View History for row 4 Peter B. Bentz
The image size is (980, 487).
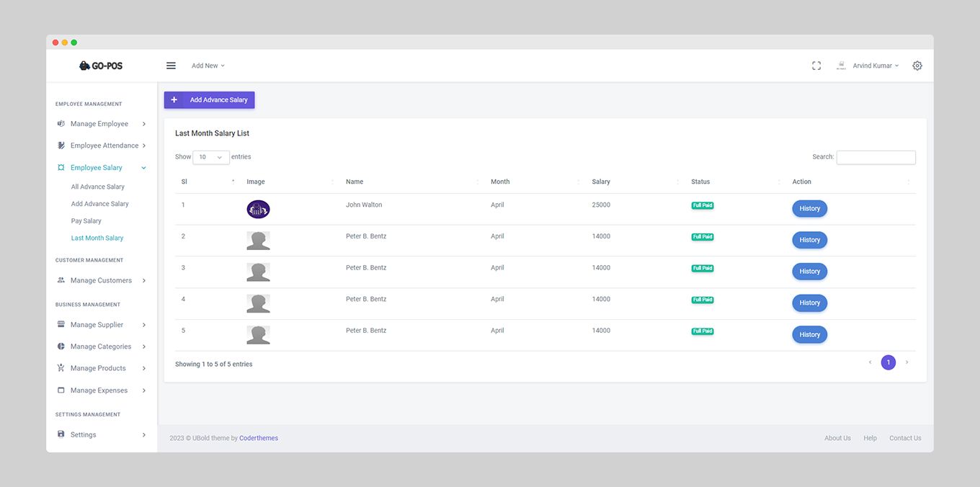coord(810,303)
